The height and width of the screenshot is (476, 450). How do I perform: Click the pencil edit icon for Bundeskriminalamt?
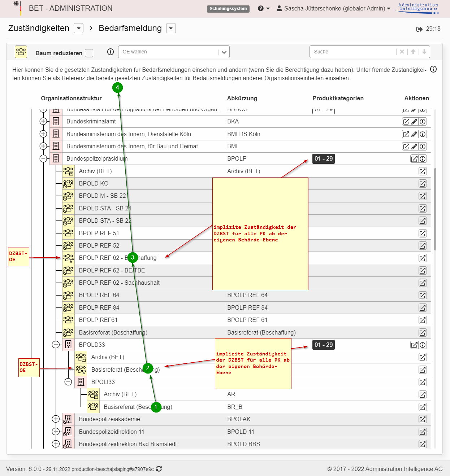point(414,122)
